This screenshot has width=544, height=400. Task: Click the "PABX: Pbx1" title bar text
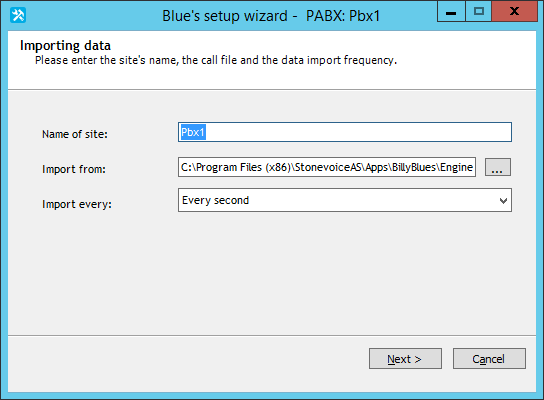[343, 16]
